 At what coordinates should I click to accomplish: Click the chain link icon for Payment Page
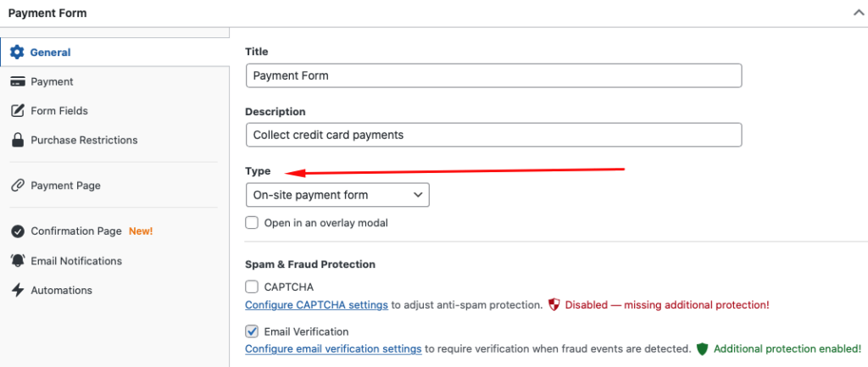17,186
